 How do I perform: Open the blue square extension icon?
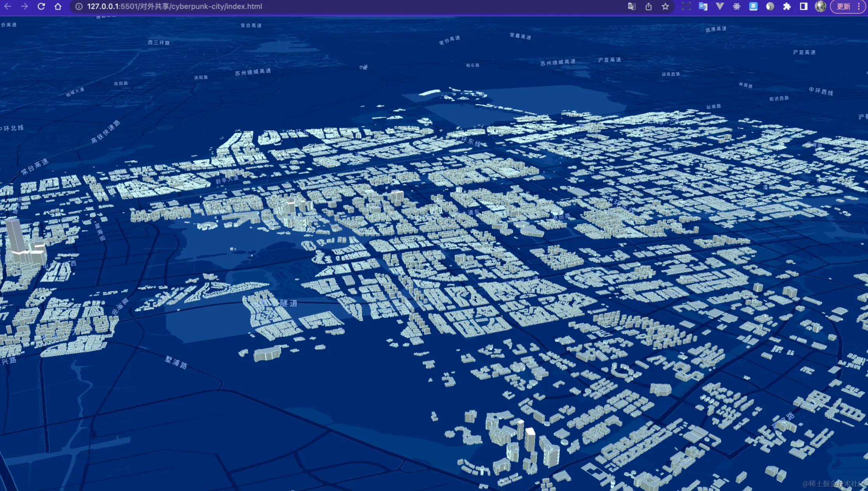click(x=753, y=6)
